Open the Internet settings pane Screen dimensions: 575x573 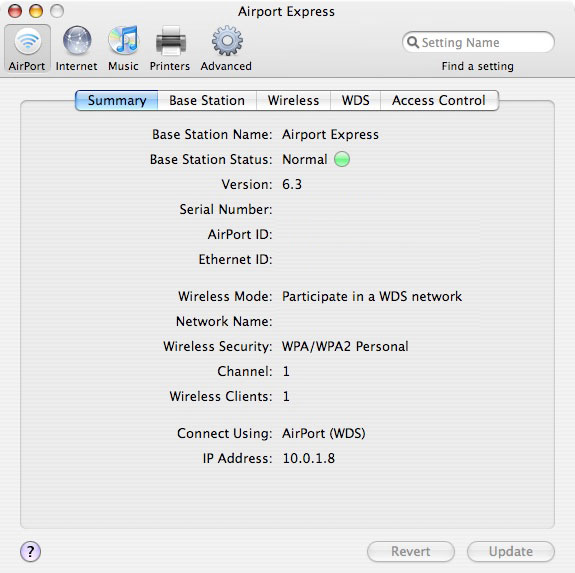tap(76, 48)
